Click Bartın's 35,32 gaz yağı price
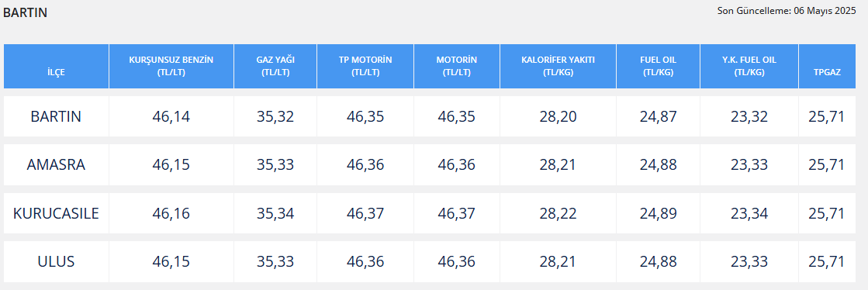The image size is (868, 290). click(275, 116)
